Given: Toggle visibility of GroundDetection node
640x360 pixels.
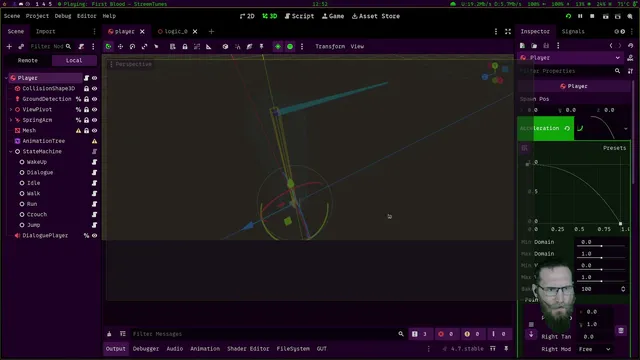Looking at the screenshot, I should click(94, 99).
